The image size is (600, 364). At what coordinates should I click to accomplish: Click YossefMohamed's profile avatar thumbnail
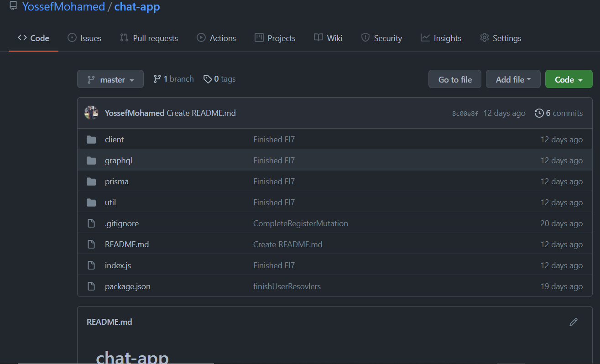[92, 113]
